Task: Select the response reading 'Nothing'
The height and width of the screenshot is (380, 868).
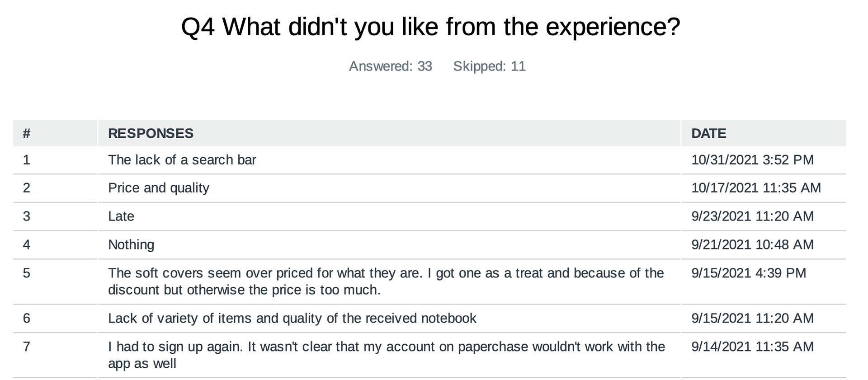Action: click(x=131, y=245)
